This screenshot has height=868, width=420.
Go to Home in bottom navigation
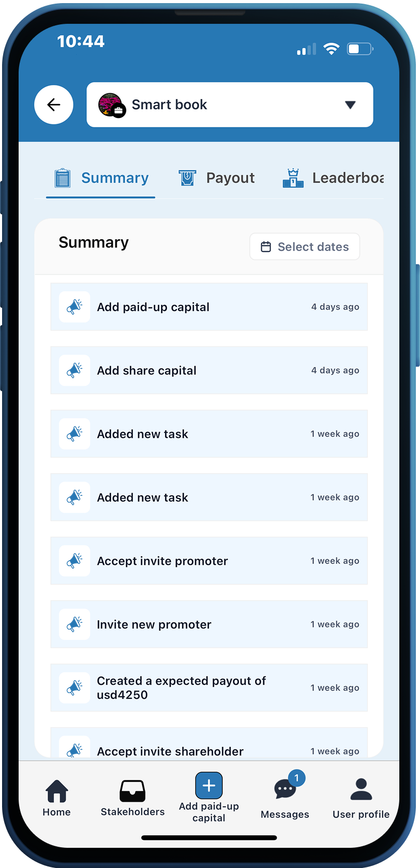tap(57, 798)
